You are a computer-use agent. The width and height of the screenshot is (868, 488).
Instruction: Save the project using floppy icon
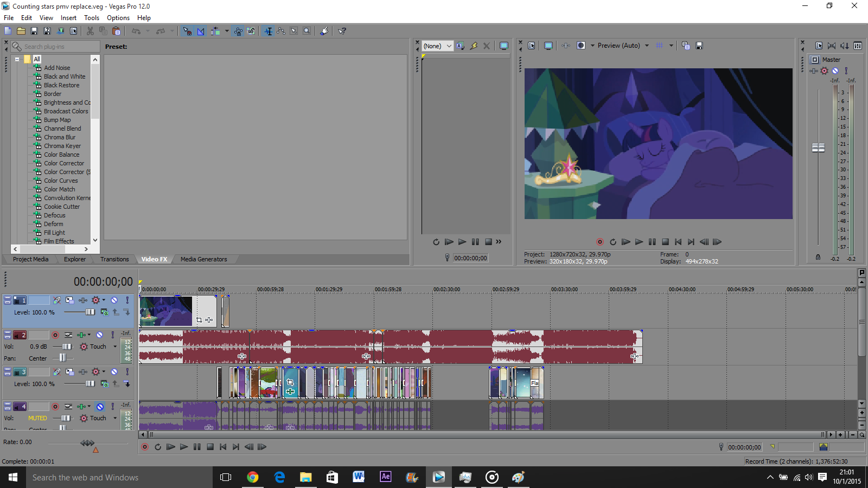pyautogui.click(x=34, y=31)
